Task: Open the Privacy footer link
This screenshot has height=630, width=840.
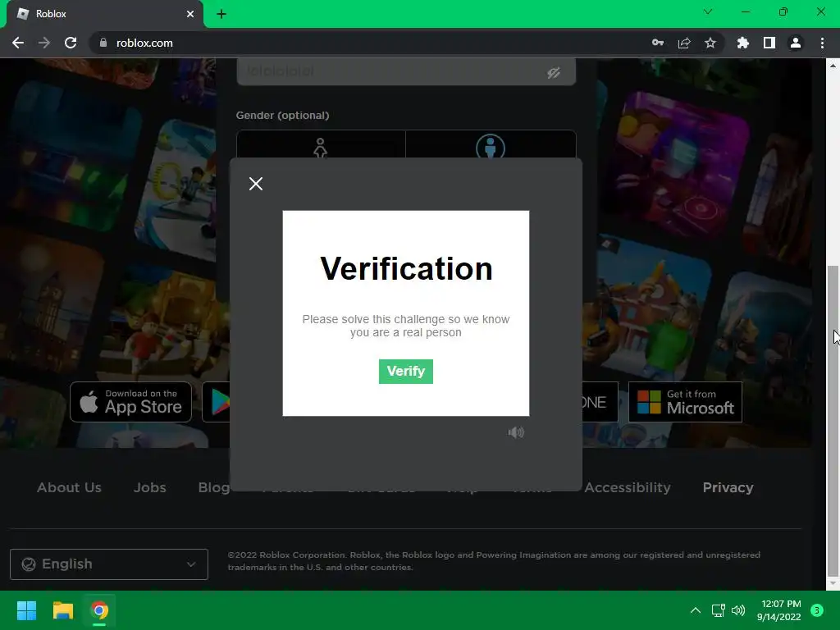Action: tap(728, 487)
